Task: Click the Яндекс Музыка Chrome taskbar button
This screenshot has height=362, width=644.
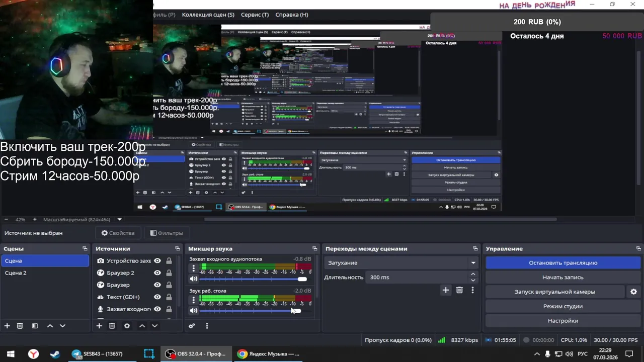Action: click(269, 354)
